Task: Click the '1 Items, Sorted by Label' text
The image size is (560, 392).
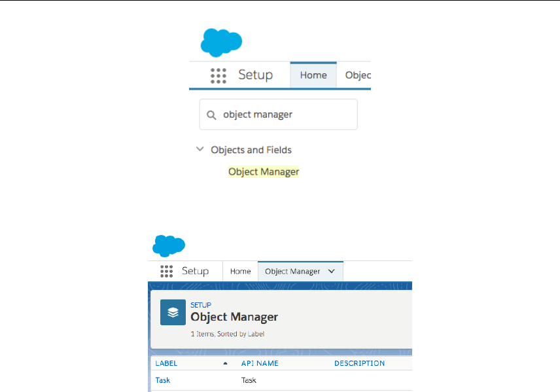Action: pyautogui.click(x=228, y=334)
